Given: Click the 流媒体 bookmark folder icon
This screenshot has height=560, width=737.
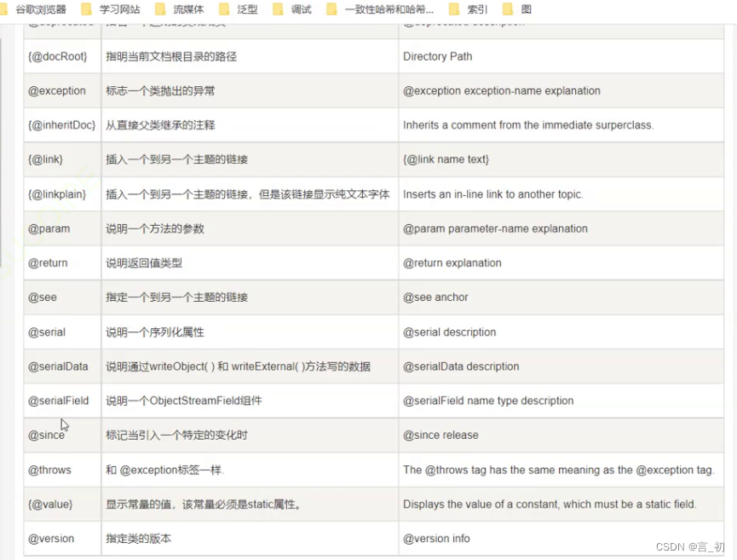Looking at the screenshot, I should pyautogui.click(x=160, y=10).
